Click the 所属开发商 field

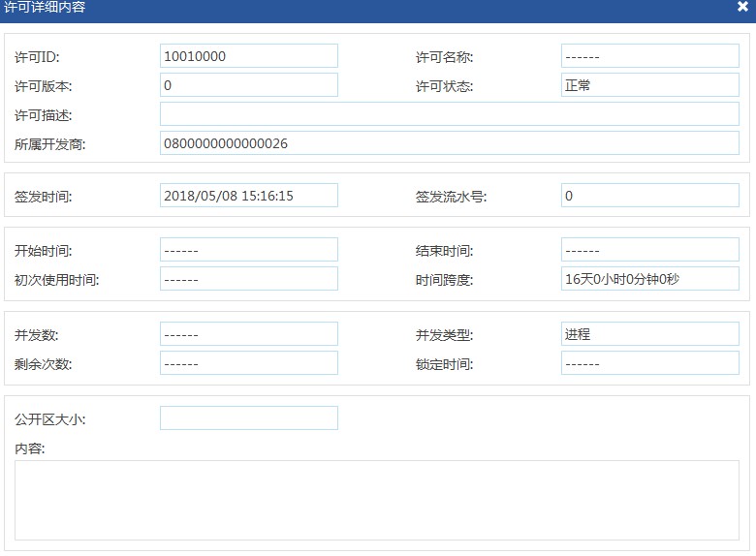tap(449, 143)
